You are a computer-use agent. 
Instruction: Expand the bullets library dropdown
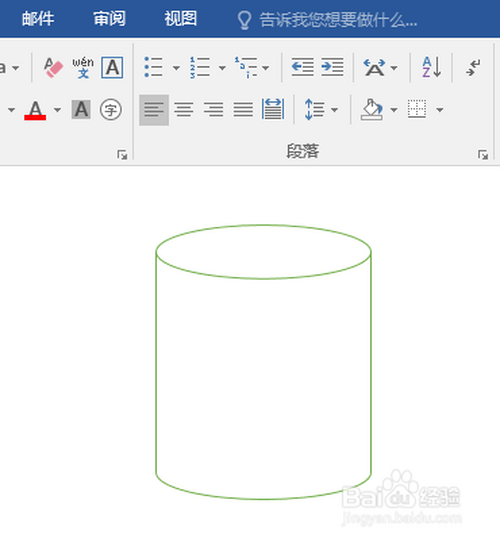pos(176,68)
